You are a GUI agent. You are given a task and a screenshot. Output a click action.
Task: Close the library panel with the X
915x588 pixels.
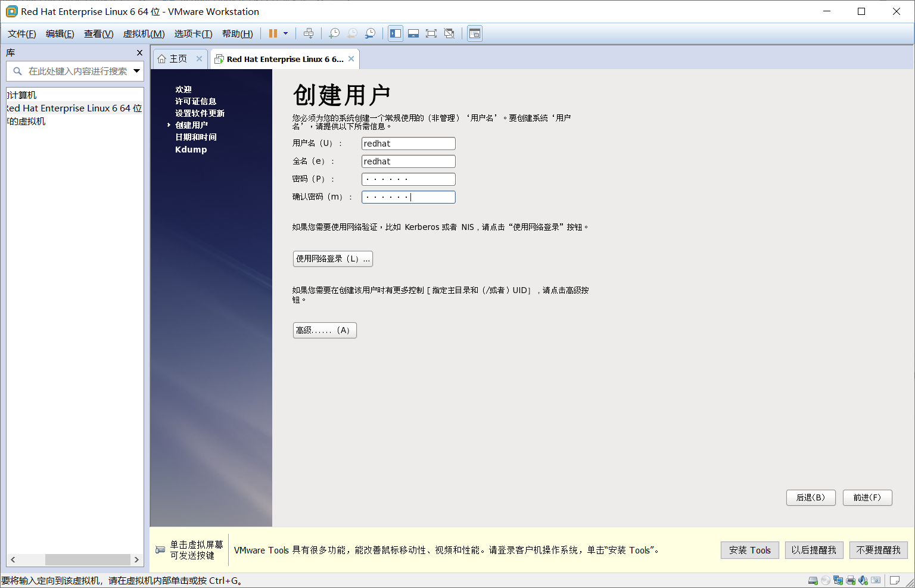coord(139,53)
